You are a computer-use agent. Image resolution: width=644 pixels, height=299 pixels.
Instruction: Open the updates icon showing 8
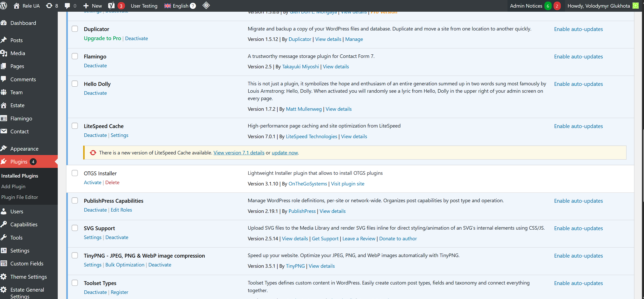(x=49, y=6)
